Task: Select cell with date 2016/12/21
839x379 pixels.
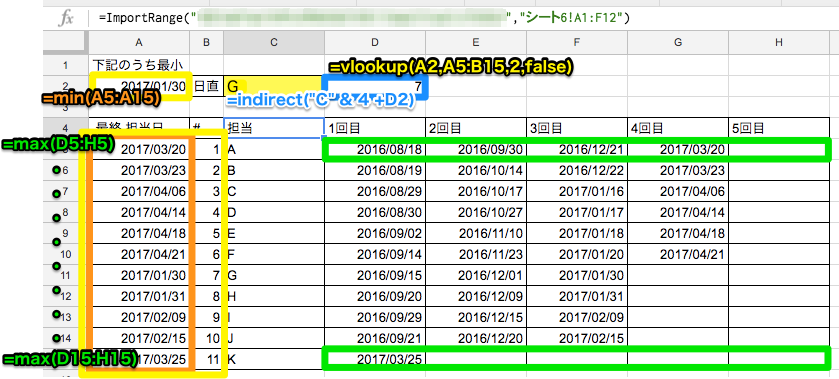Action: coord(576,149)
